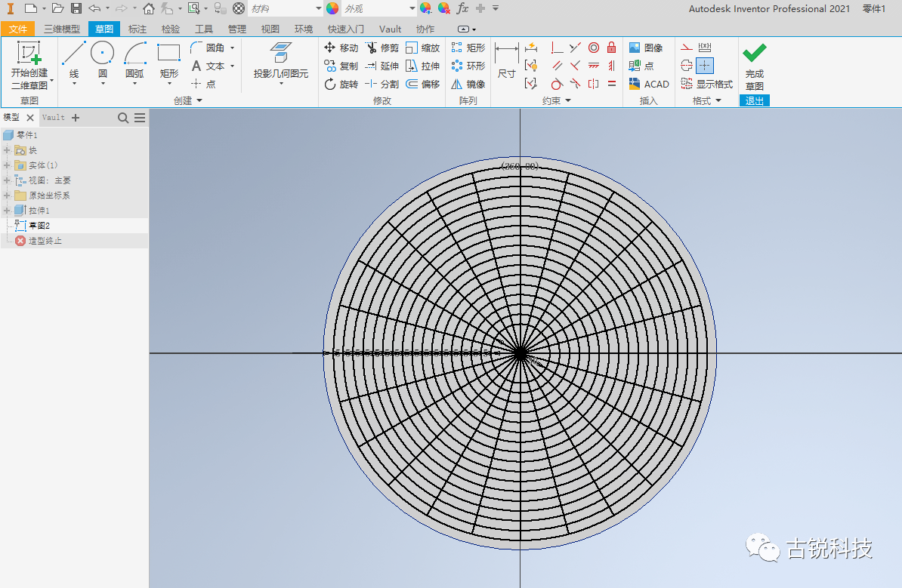Apply the tangent constraint icon
Viewport: 902px width, 588px height.
click(x=556, y=84)
